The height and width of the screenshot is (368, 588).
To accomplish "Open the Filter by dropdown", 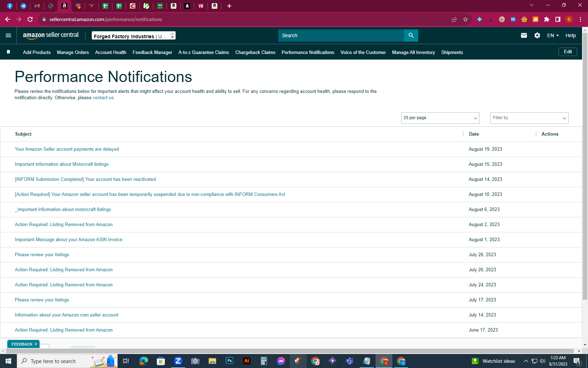I will pos(530,118).
